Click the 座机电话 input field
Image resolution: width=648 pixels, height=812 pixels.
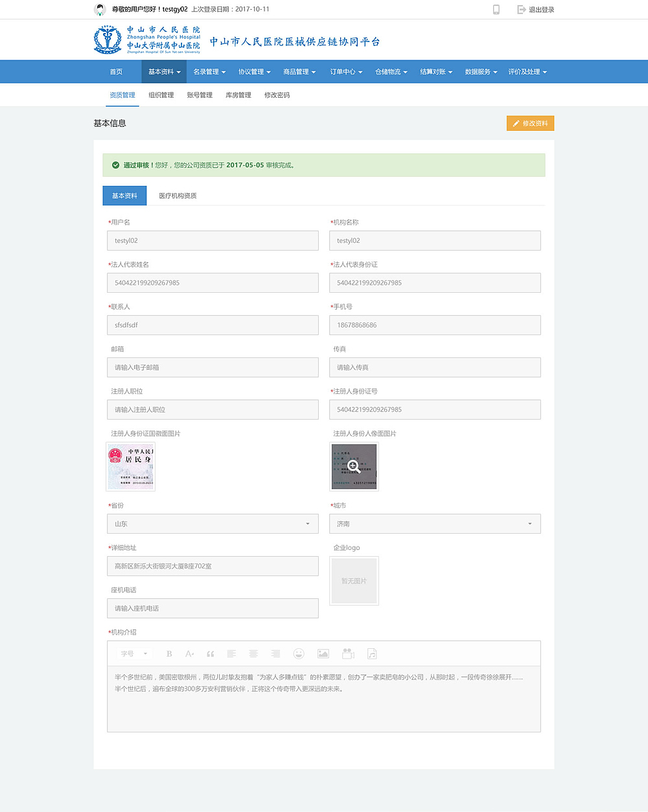[213, 608]
